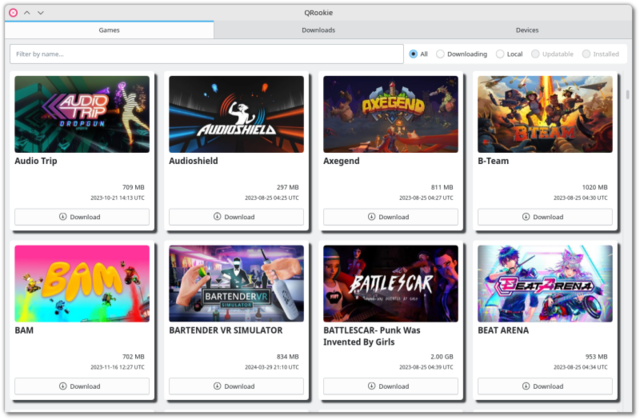
Task: Click the BATTLESCAR- Punk Was Invented By Girls title
Action: pos(372,336)
